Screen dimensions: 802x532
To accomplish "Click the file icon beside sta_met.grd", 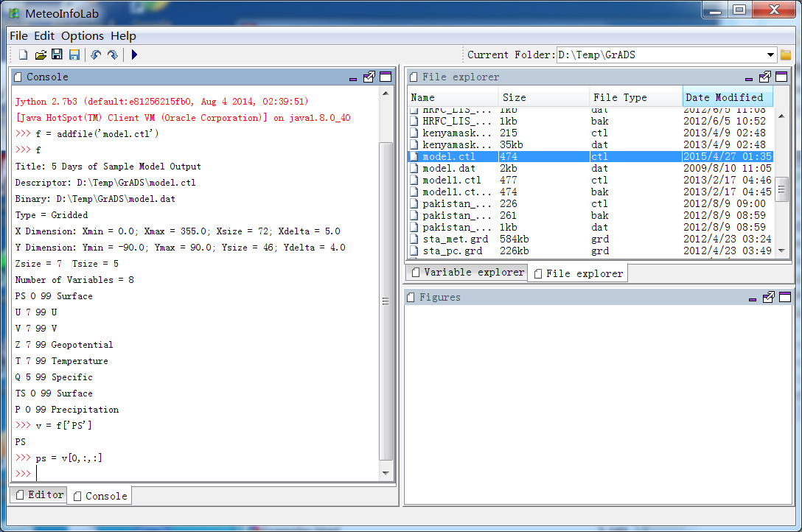I will (414, 239).
